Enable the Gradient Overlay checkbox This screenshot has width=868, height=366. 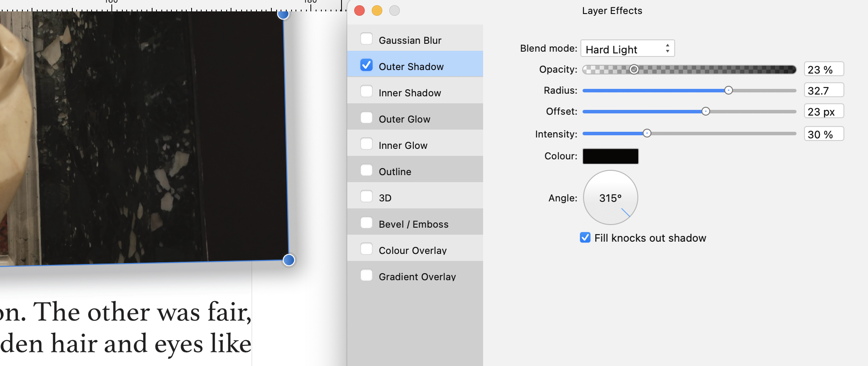tap(366, 275)
